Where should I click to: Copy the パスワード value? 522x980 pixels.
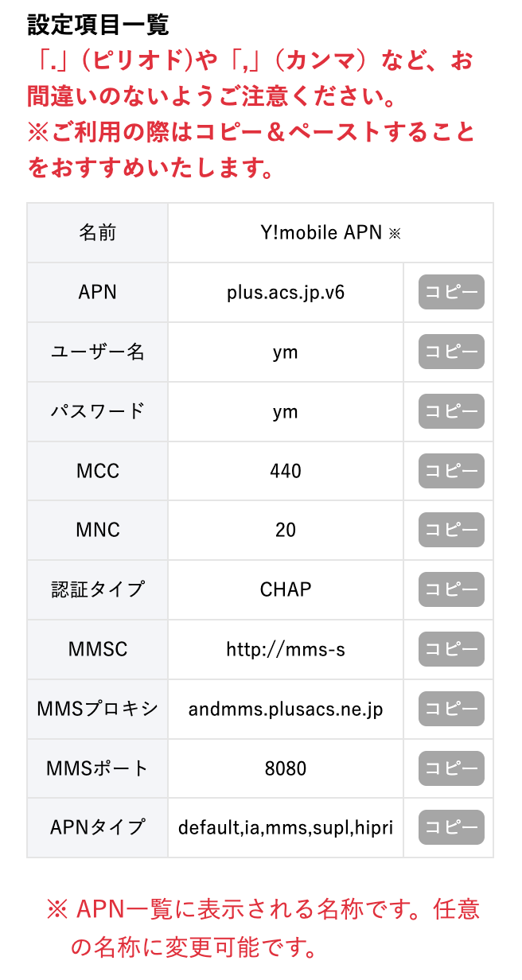point(451,411)
